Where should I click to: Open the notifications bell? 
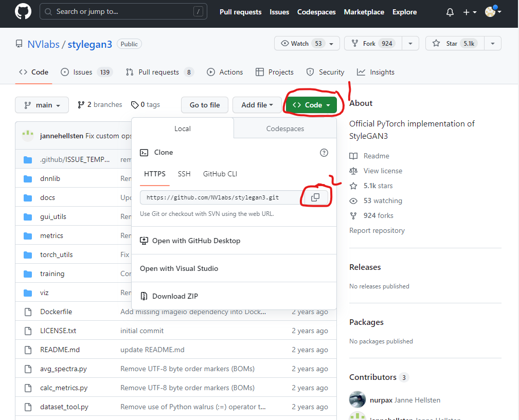coord(450,12)
